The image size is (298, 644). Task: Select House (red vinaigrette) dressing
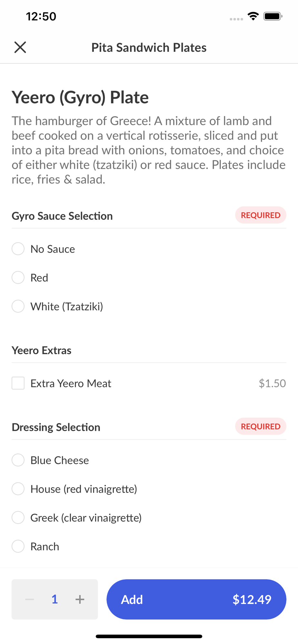(x=18, y=489)
